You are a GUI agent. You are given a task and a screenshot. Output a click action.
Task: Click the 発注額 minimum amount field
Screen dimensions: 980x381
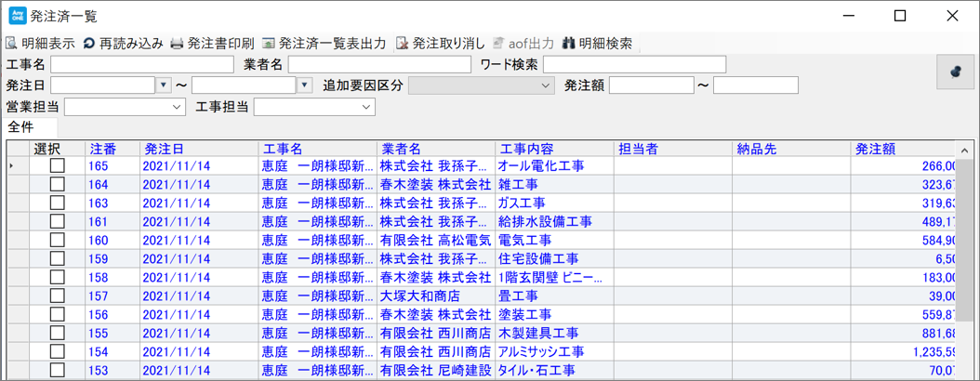(651, 85)
